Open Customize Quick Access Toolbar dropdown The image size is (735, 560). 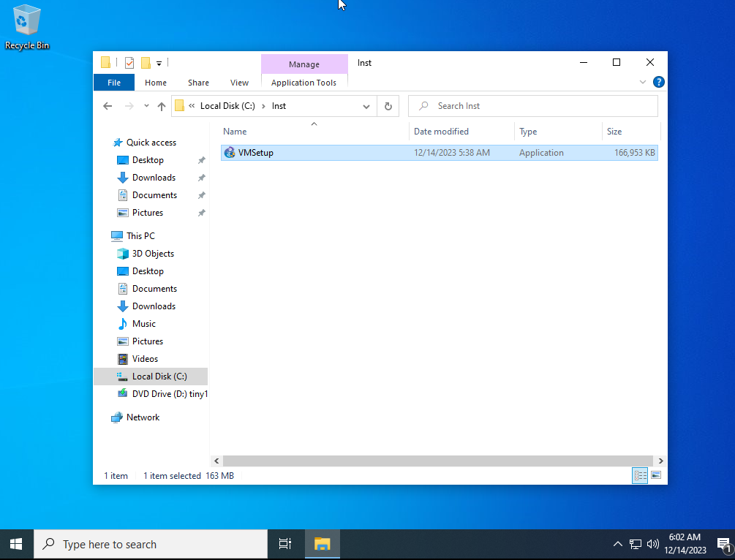(x=159, y=63)
